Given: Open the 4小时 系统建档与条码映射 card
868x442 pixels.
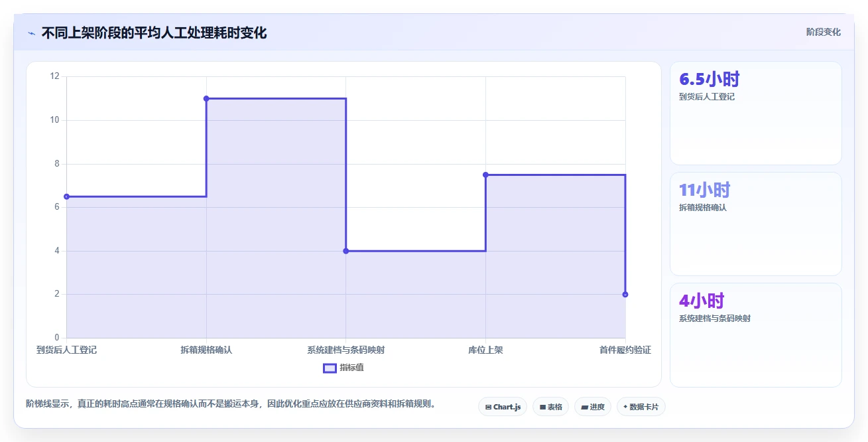Looking at the screenshot, I should (756, 335).
